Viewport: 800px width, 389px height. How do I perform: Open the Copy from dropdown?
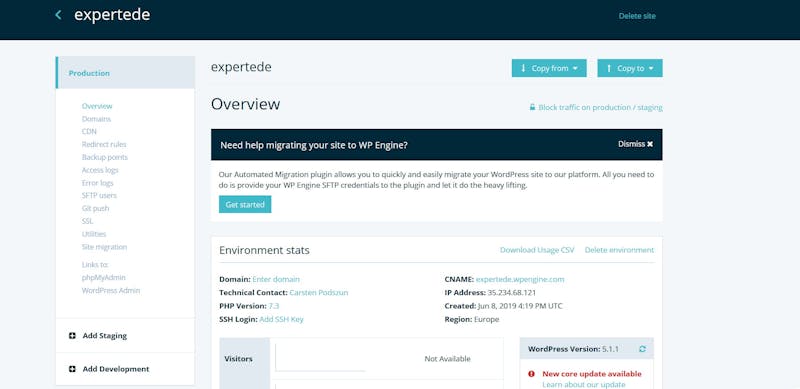[549, 68]
